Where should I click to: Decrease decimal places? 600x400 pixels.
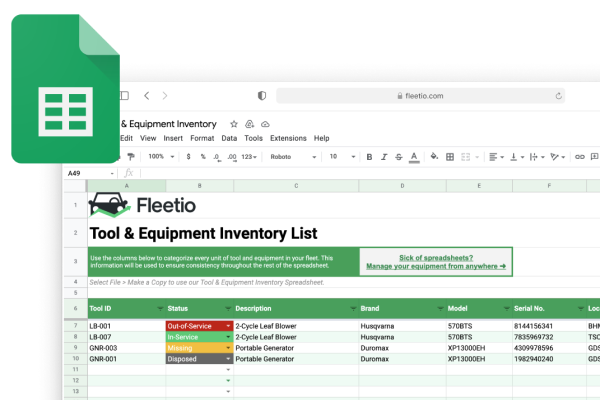click(x=217, y=157)
